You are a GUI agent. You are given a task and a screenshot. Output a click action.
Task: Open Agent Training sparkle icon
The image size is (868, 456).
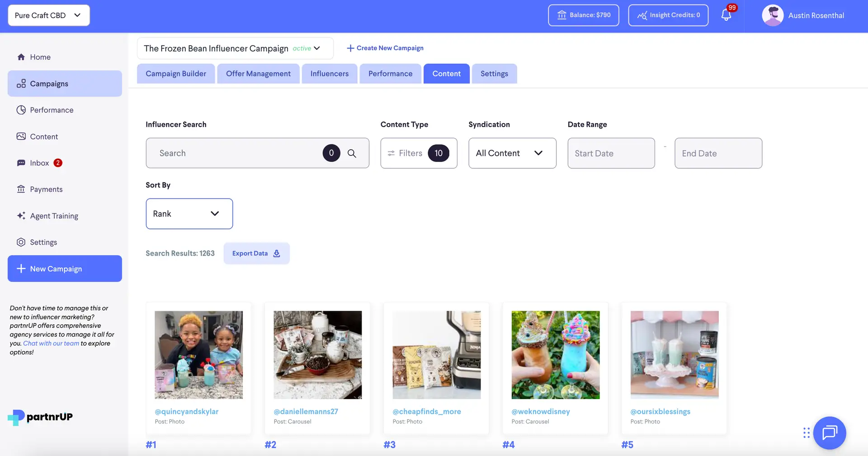pyautogui.click(x=21, y=215)
